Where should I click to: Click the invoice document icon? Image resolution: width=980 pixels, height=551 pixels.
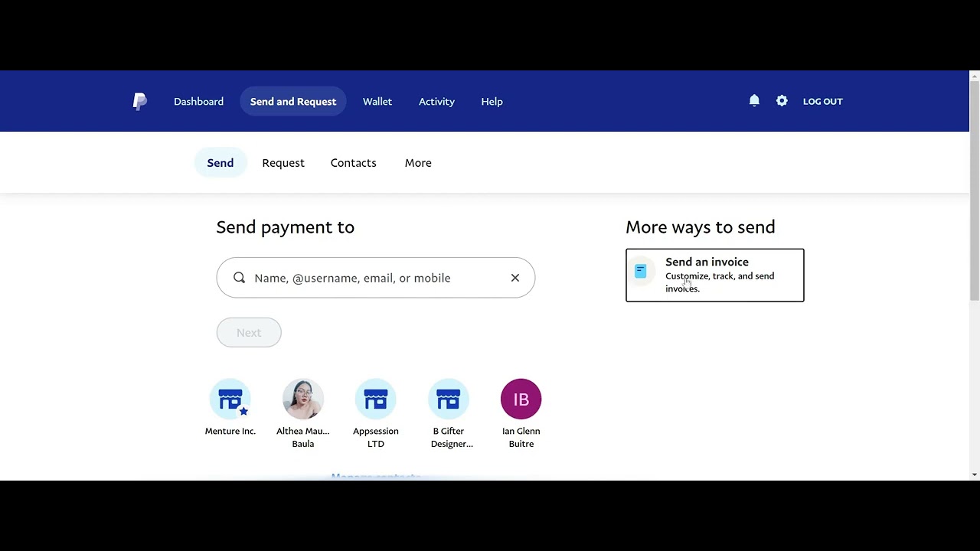641,270
